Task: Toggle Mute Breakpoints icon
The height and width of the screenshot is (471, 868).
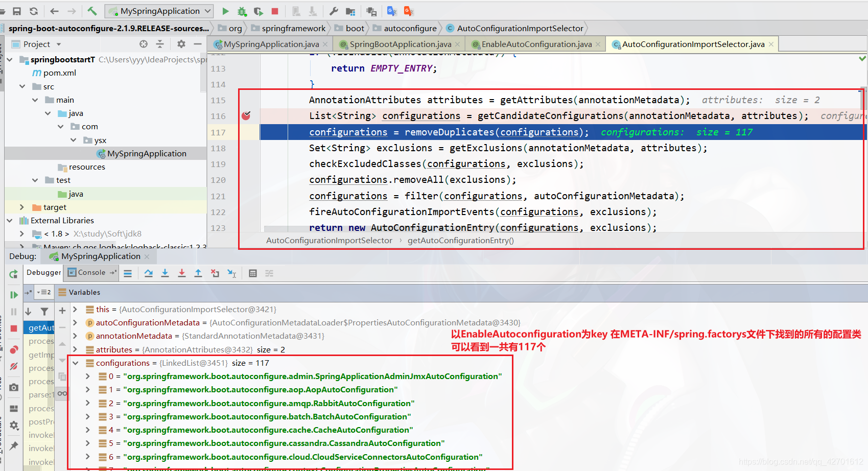Action: coord(14,366)
